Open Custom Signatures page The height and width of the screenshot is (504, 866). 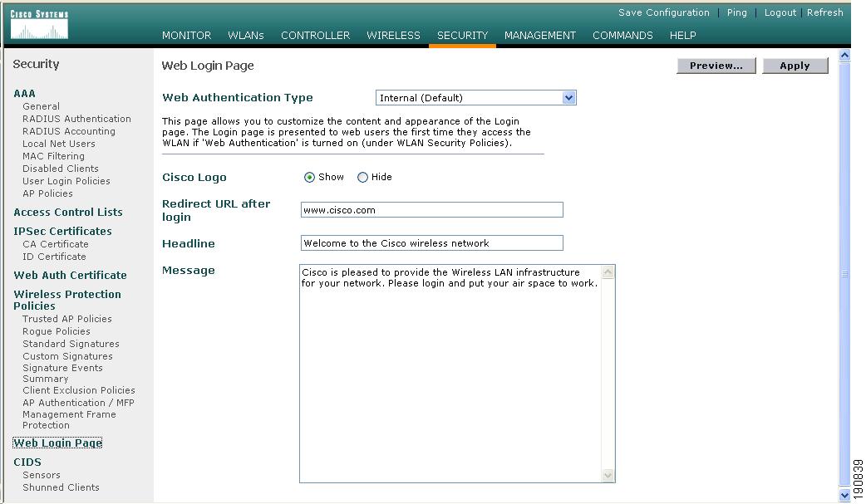(67, 356)
